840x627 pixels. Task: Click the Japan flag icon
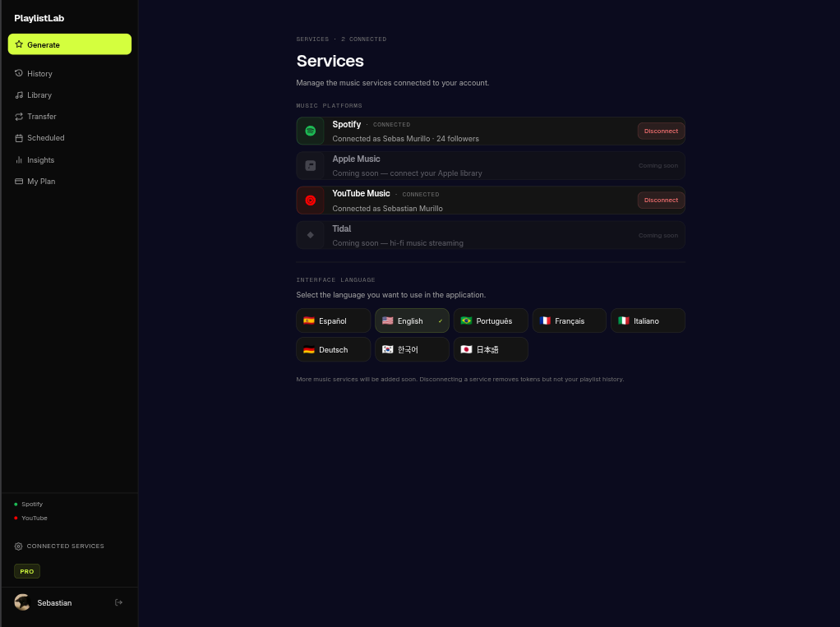[x=466, y=349]
